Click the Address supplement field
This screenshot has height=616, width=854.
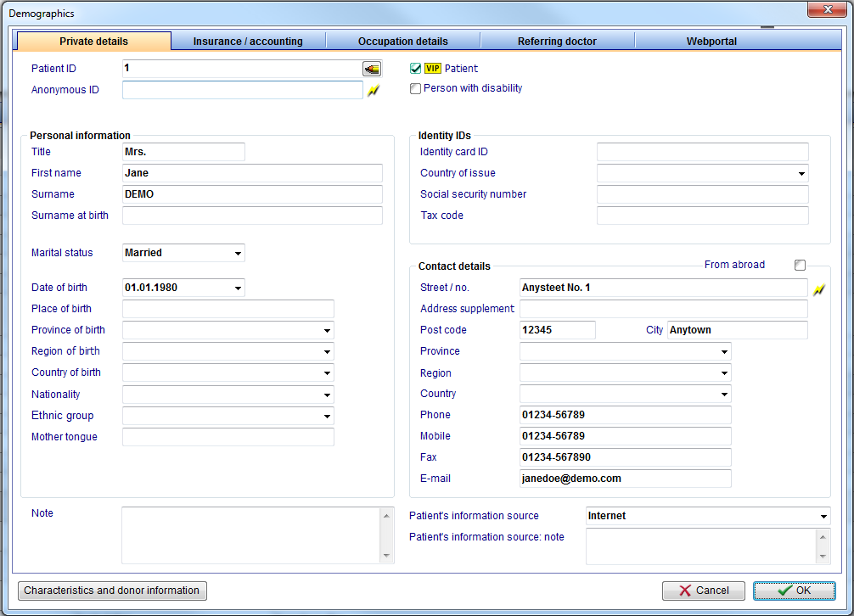[x=663, y=309]
